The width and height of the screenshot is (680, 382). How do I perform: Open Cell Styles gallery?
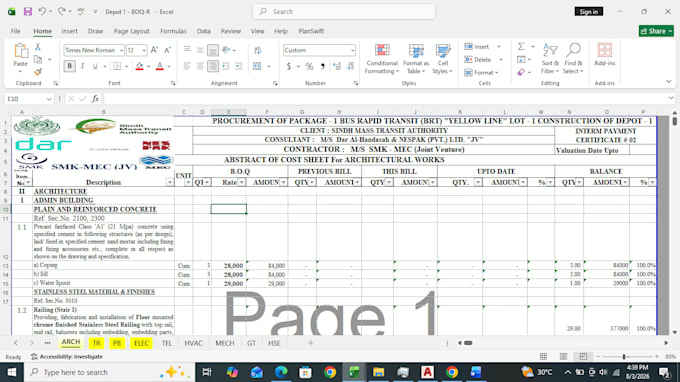[442, 59]
